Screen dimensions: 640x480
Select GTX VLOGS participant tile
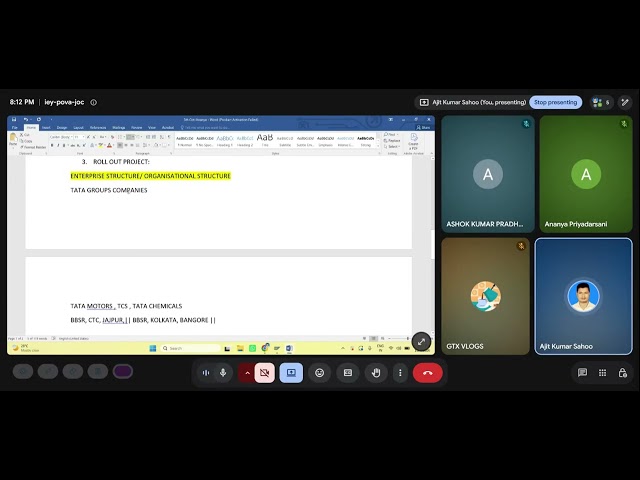pos(485,296)
